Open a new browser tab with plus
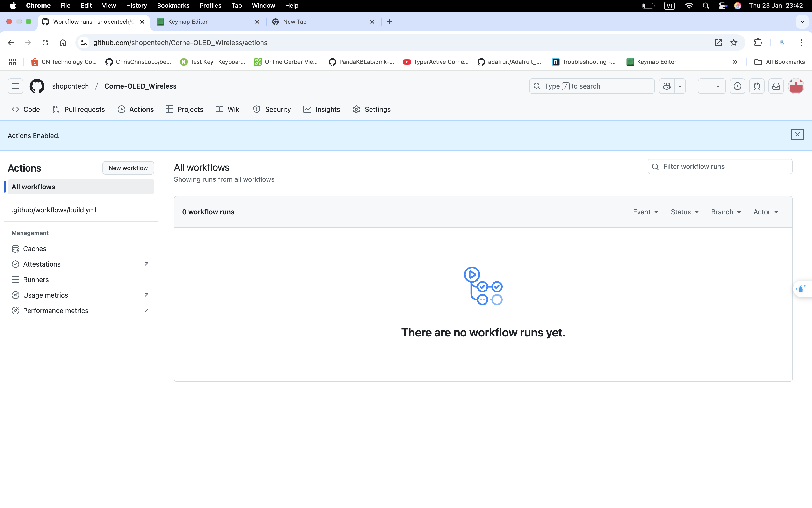Viewport: 812px width, 508px height. tap(390, 22)
